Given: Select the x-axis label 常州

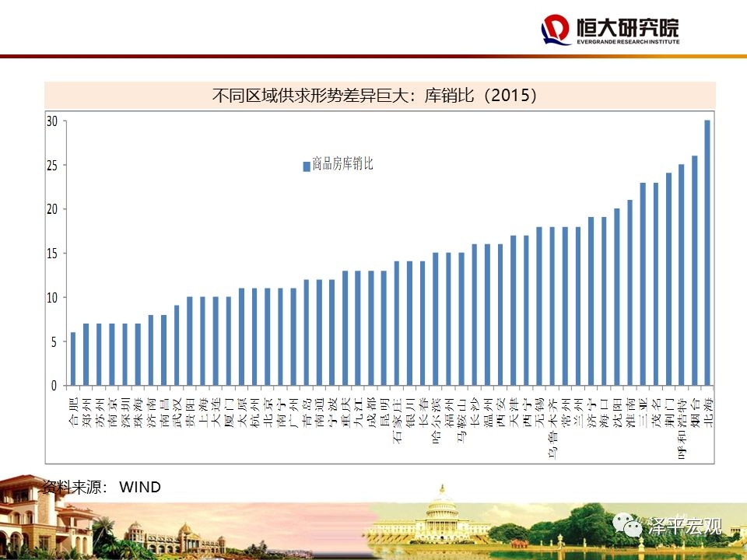Looking at the screenshot, I should click(566, 414).
